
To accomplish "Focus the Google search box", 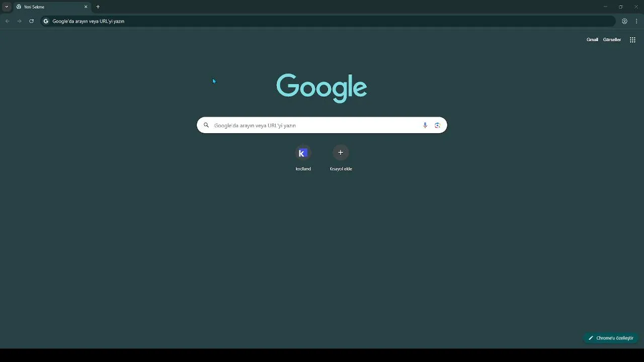I will coord(322,125).
